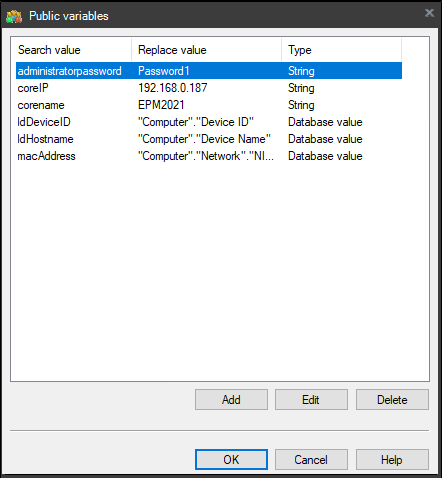442x478 pixels.
Task: Delete the selected variable
Action: (392, 400)
